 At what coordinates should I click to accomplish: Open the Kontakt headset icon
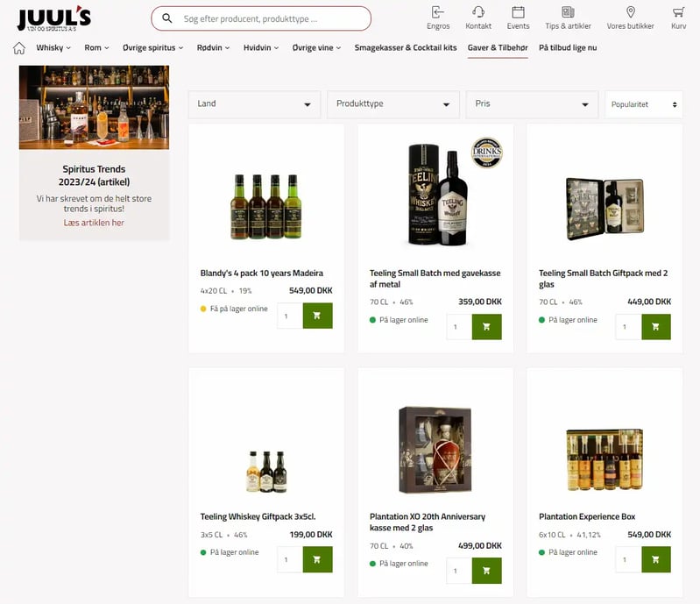[478, 12]
